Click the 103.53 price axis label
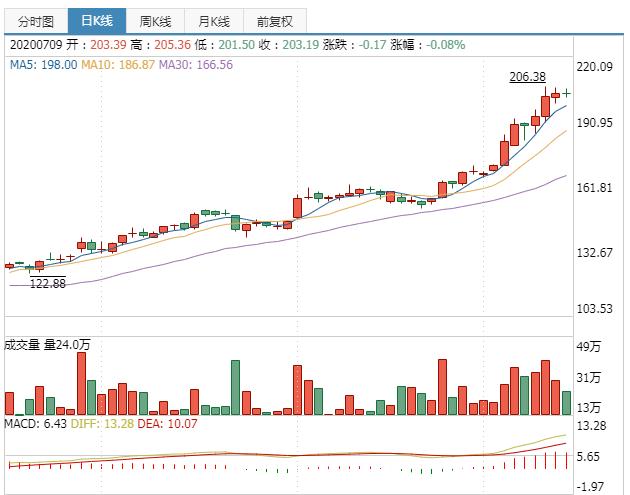Viewport: 630px width, 495px height. [598, 308]
